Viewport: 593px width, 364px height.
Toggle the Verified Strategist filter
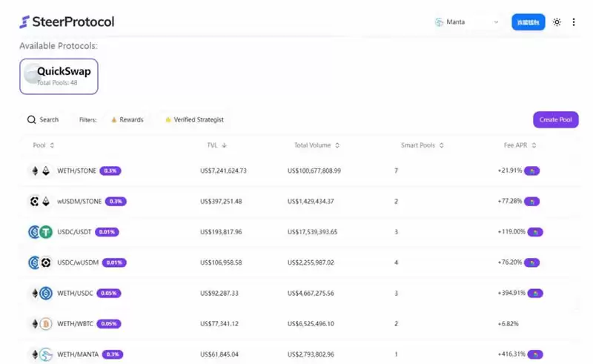point(194,119)
